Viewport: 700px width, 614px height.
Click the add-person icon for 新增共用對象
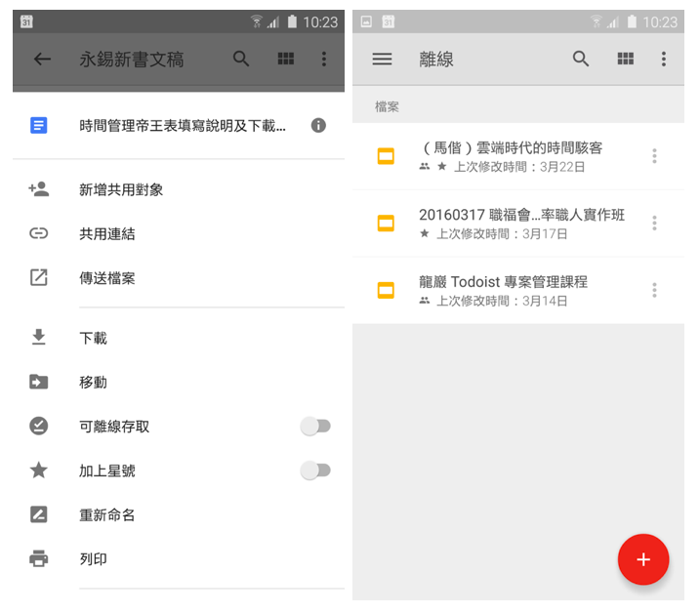tap(39, 189)
